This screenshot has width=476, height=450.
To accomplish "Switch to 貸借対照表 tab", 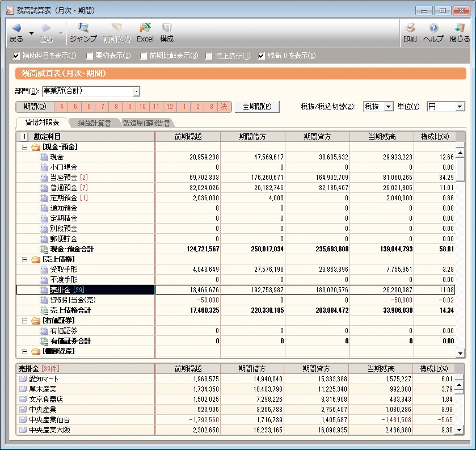I will pos(43,123).
